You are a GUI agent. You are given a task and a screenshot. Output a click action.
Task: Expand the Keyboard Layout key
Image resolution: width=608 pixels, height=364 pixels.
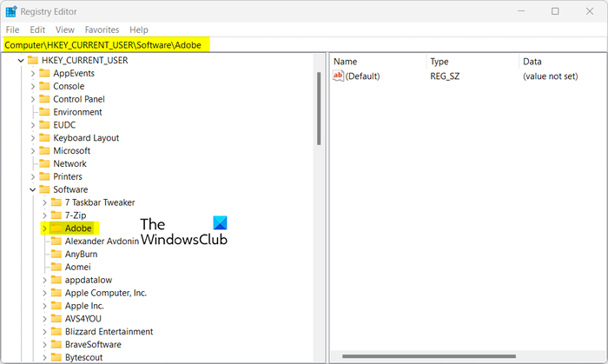pos(33,138)
